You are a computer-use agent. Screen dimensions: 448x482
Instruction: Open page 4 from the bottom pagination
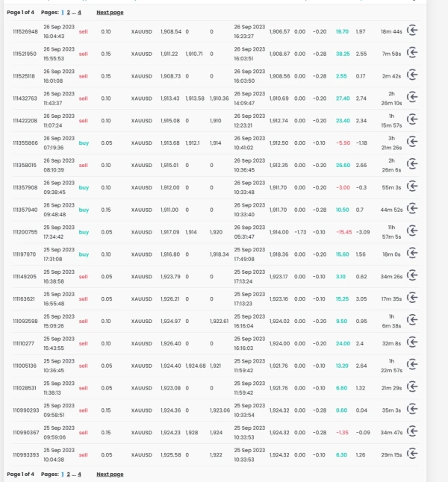79,474
